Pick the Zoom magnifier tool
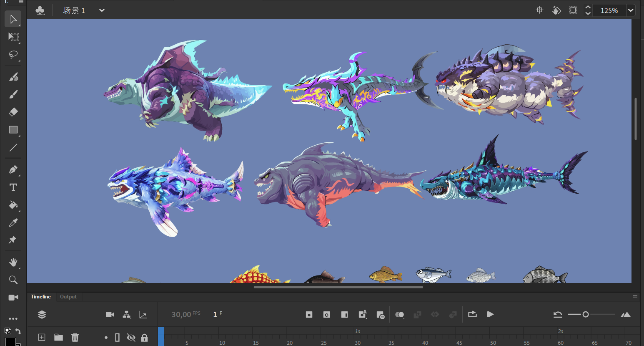The height and width of the screenshot is (346, 644). 13,280
